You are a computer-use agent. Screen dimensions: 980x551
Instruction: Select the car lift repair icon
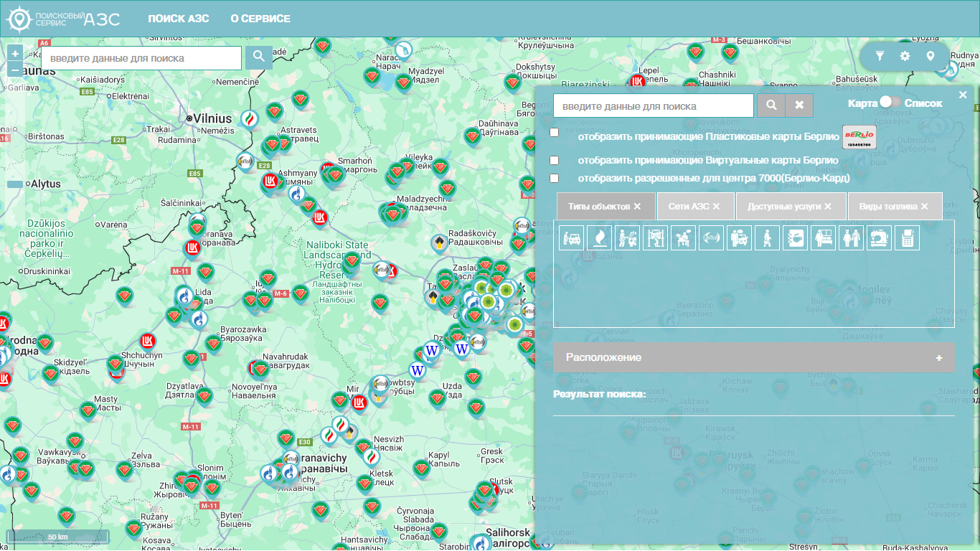click(x=655, y=237)
